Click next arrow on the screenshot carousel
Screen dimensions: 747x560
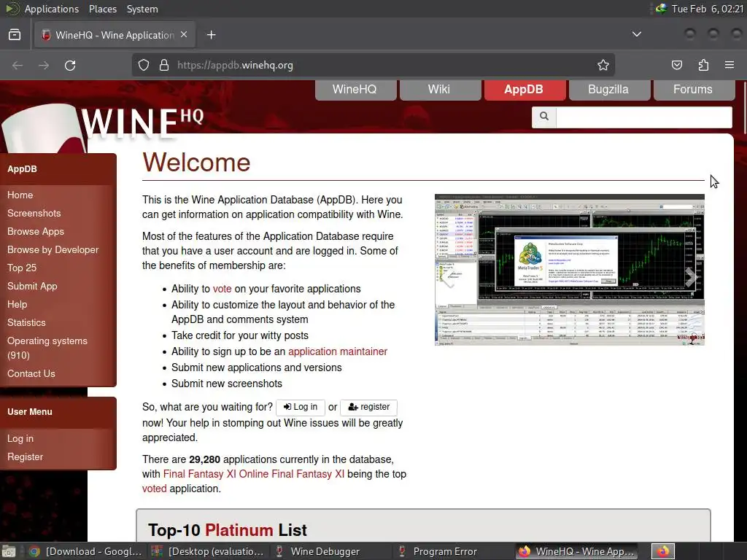pyautogui.click(x=691, y=276)
